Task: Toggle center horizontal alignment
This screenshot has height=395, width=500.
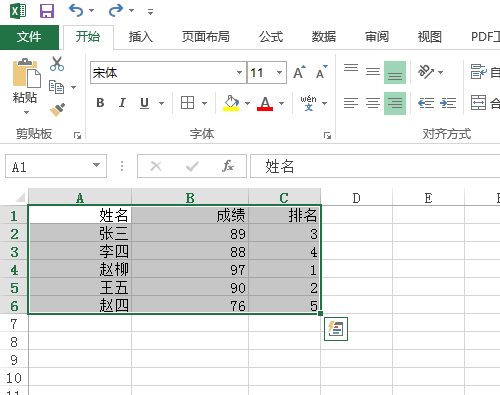Action: coord(373,103)
